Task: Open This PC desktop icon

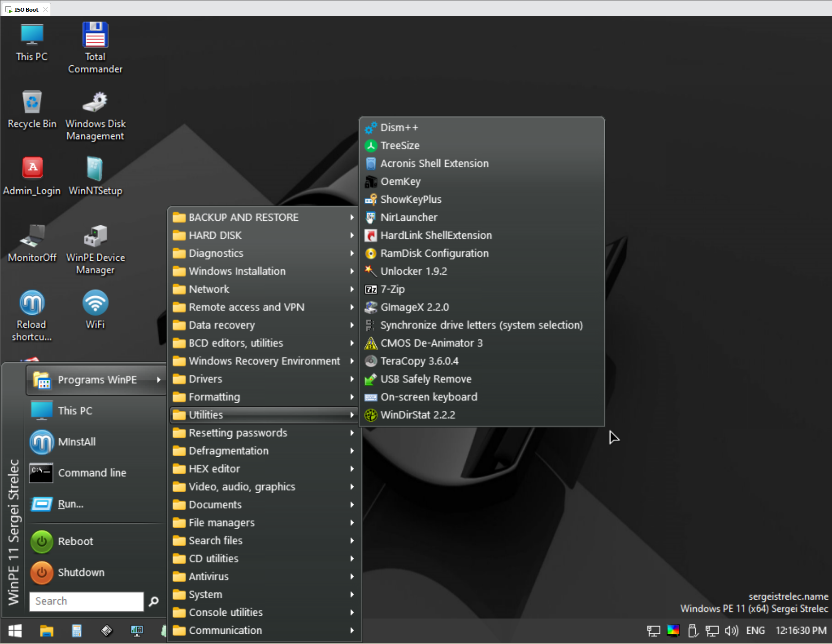Action: (32, 43)
